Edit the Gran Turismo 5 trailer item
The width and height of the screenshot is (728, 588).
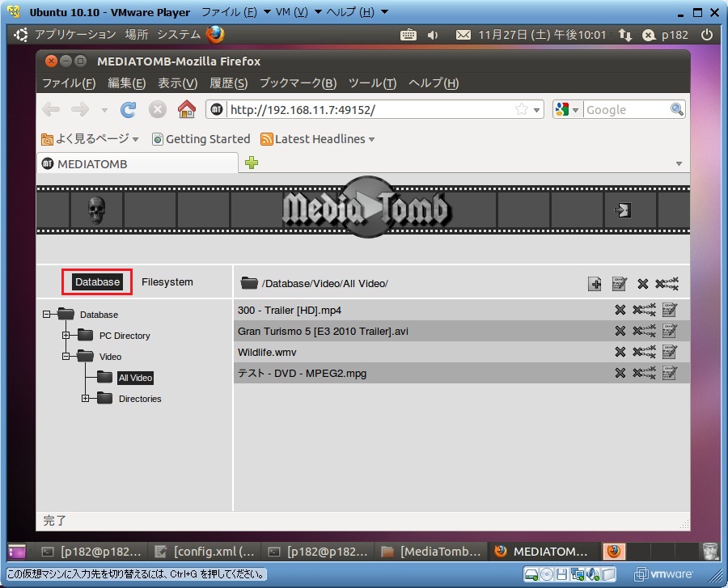tap(670, 331)
